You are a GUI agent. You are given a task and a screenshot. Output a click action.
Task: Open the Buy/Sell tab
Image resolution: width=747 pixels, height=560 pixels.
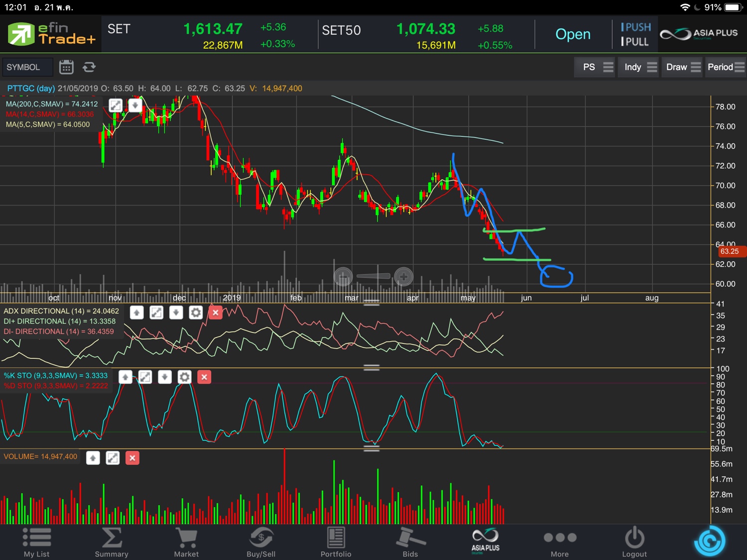(261, 542)
